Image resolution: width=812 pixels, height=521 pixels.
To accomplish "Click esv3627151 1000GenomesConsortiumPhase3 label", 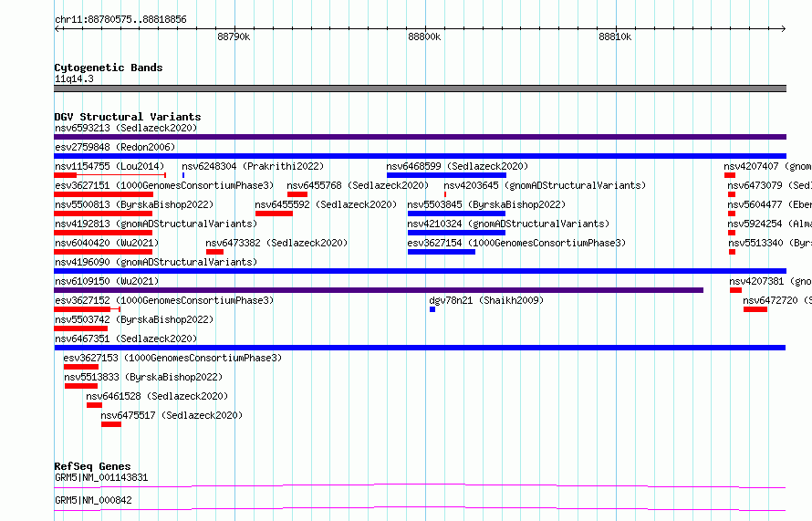I will coord(164,185).
